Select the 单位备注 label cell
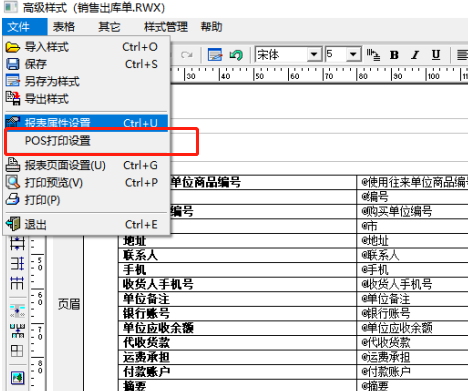 (x=238, y=299)
